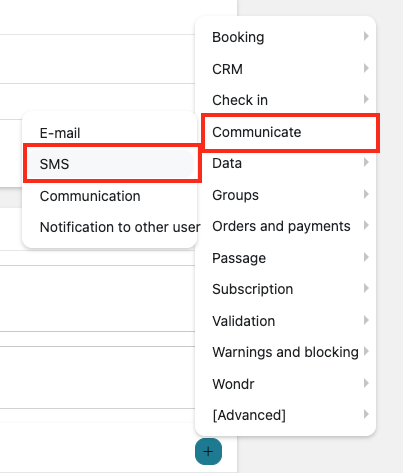
Task: Click the teal plus add button
Action: click(208, 452)
